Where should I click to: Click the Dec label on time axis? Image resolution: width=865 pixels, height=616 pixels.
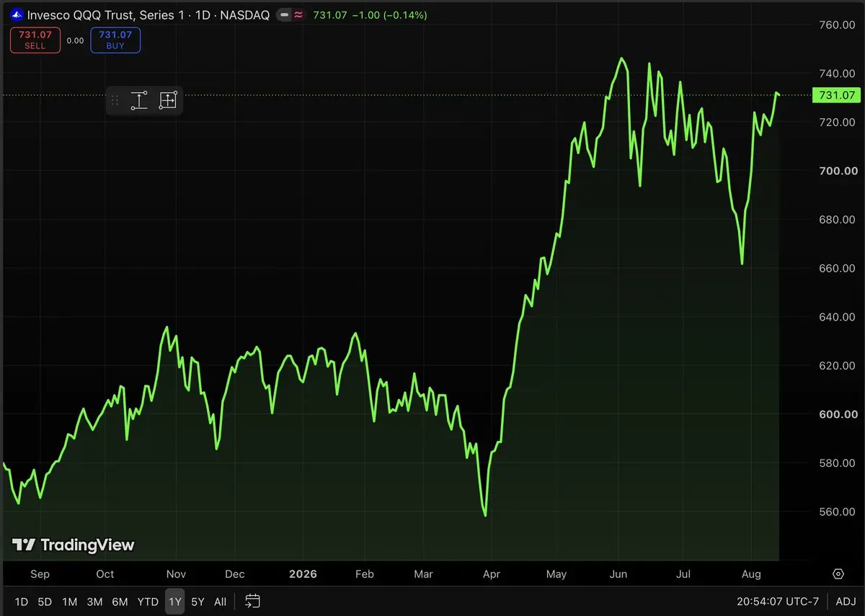coord(235,574)
